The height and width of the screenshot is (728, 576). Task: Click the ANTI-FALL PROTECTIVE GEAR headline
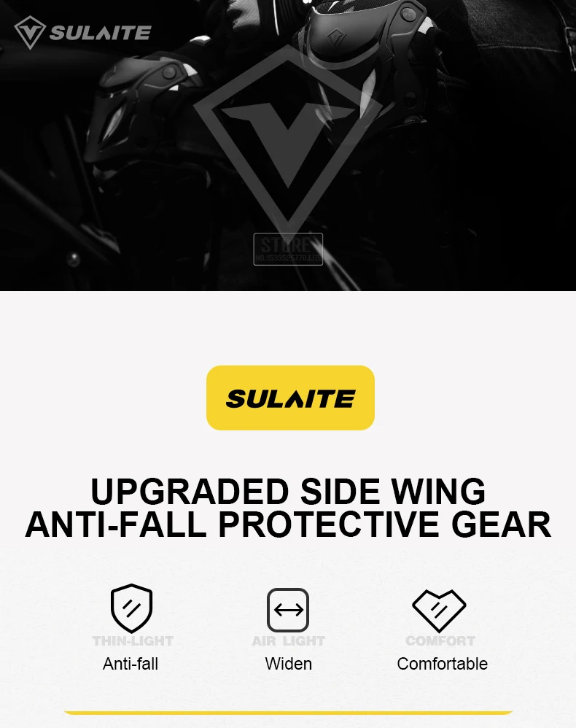point(288,524)
